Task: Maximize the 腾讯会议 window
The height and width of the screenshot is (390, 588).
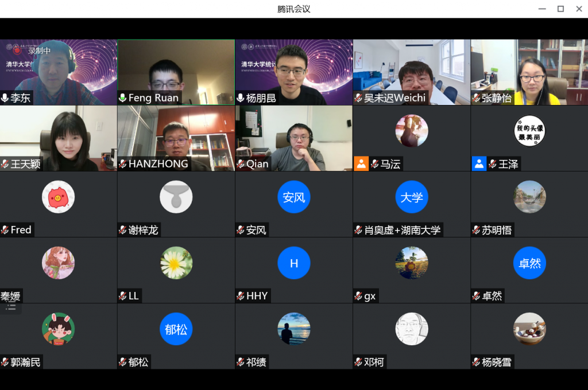Action: click(x=560, y=9)
